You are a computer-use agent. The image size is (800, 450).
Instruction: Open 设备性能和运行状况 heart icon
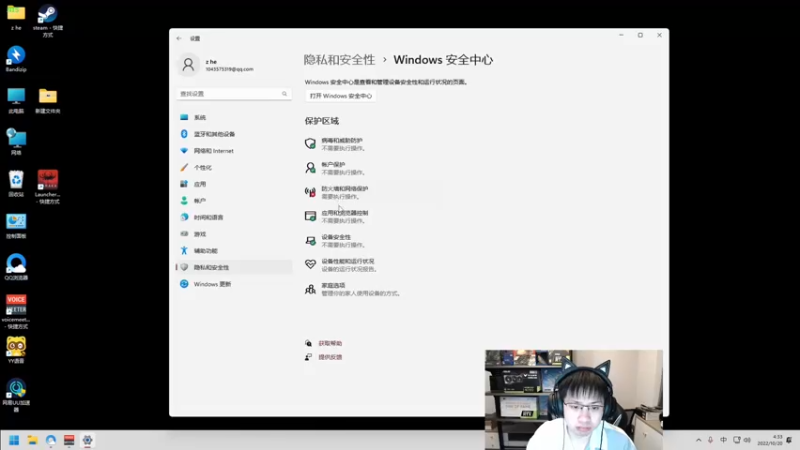click(310, 264)
